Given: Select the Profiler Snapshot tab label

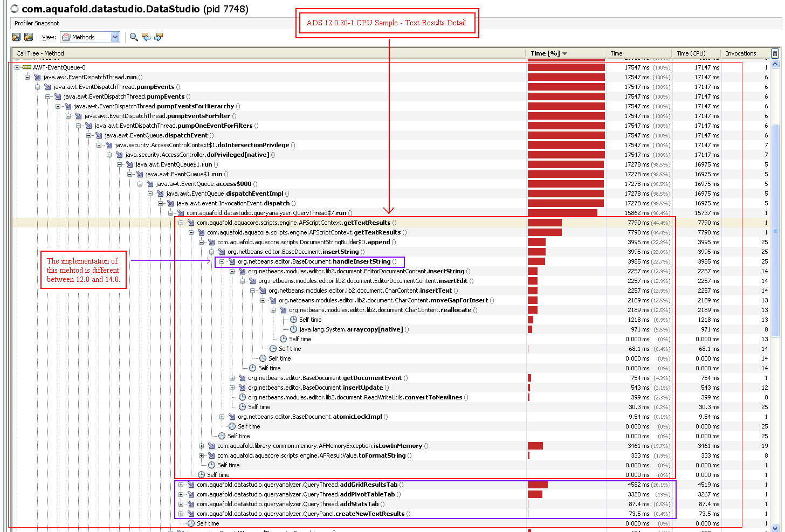Looking at the screenshot, I should (37, 23).
